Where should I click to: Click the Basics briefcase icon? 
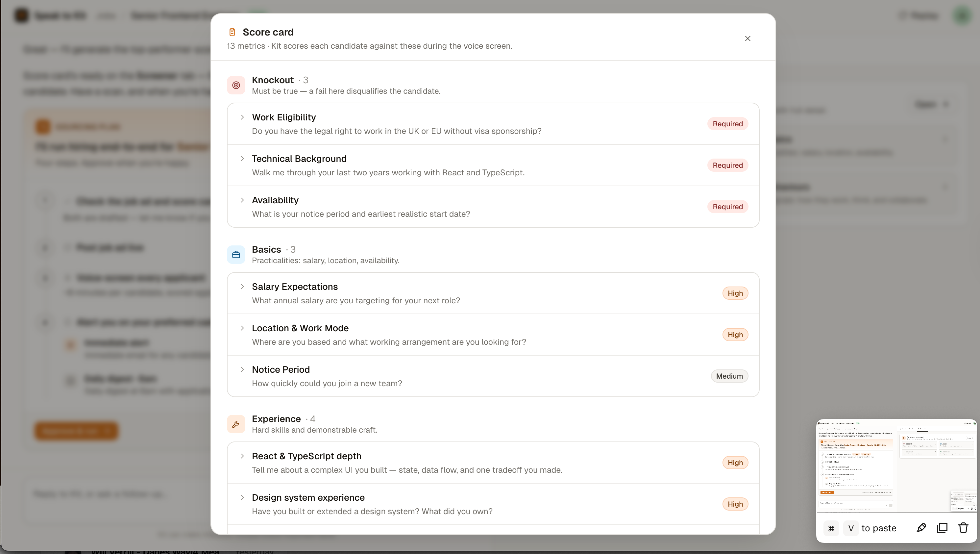click(236, 255)
